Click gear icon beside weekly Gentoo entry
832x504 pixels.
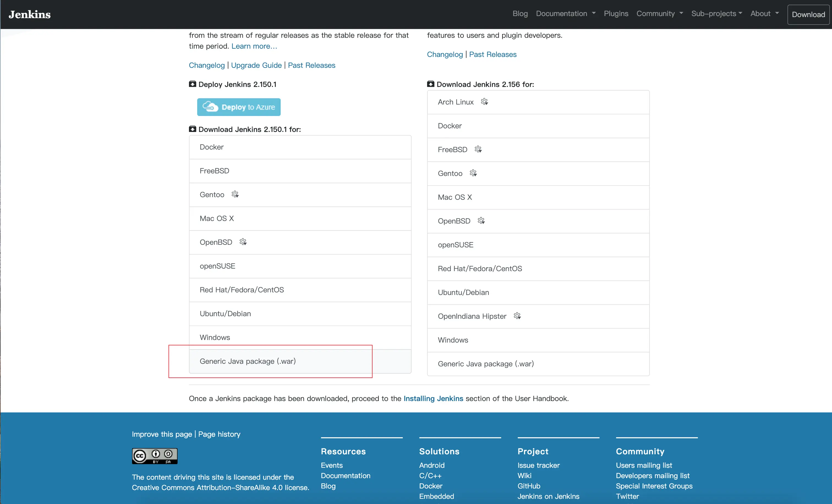point(473,173)
